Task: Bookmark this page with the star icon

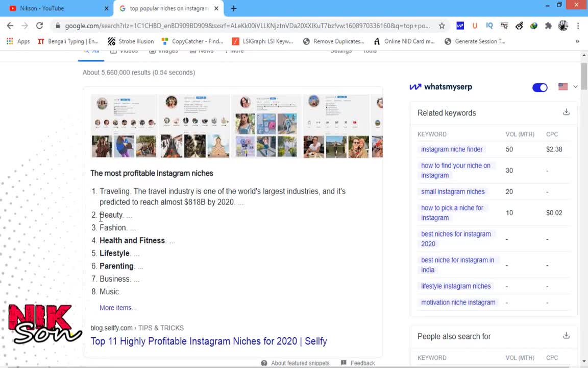Action: [442, 26]
